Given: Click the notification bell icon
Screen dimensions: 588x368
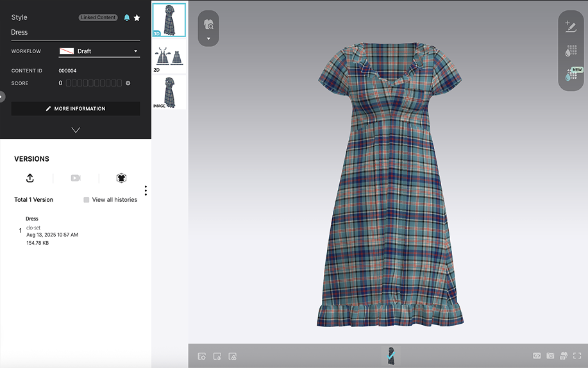Looking at the screenshot, I should click(127, 18).
